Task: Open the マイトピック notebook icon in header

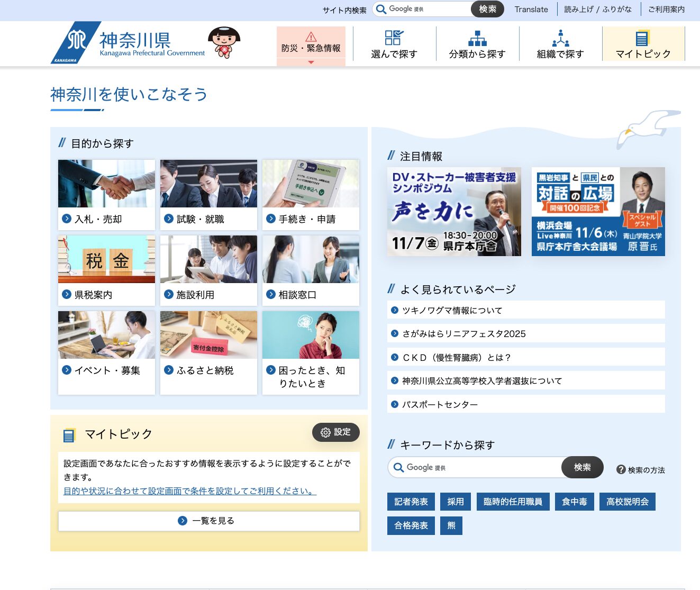Action: click(x=642, y=38)
